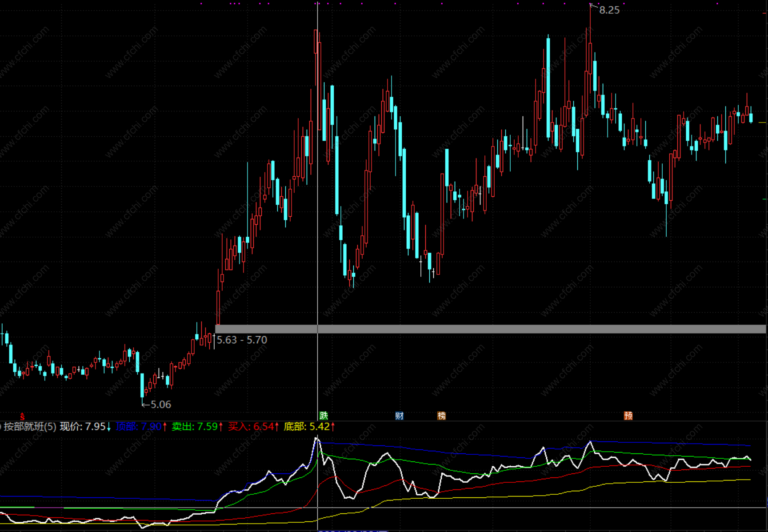Click the 5.06 low price label
Image resolution: width=768 pixels, height=532 pixels.
160,405
